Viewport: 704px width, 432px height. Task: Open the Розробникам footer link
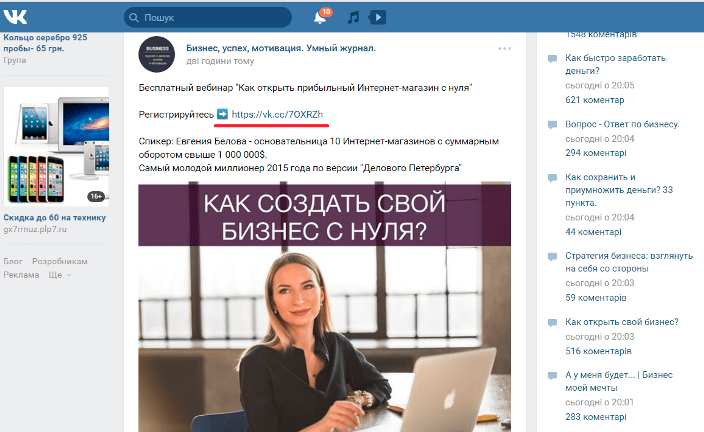point(60,261)
